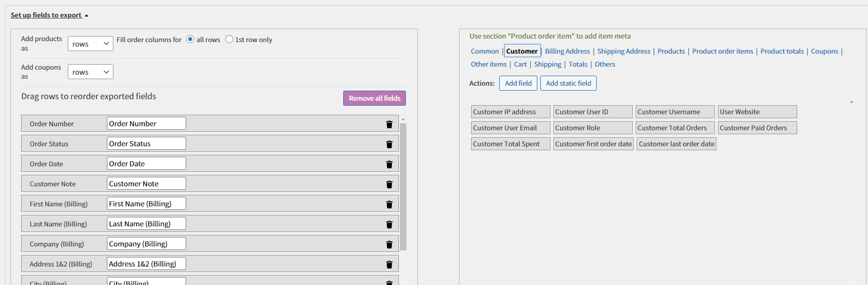Collapse the 'Set up fields to export' section
This screenshot has height=285, width=868.
[49, 15]
